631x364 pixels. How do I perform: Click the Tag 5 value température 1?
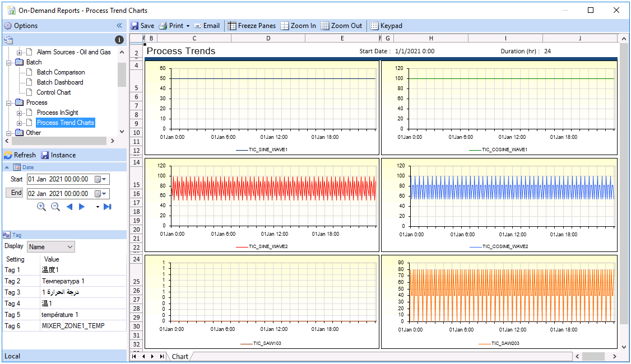[x=59, y=315]
